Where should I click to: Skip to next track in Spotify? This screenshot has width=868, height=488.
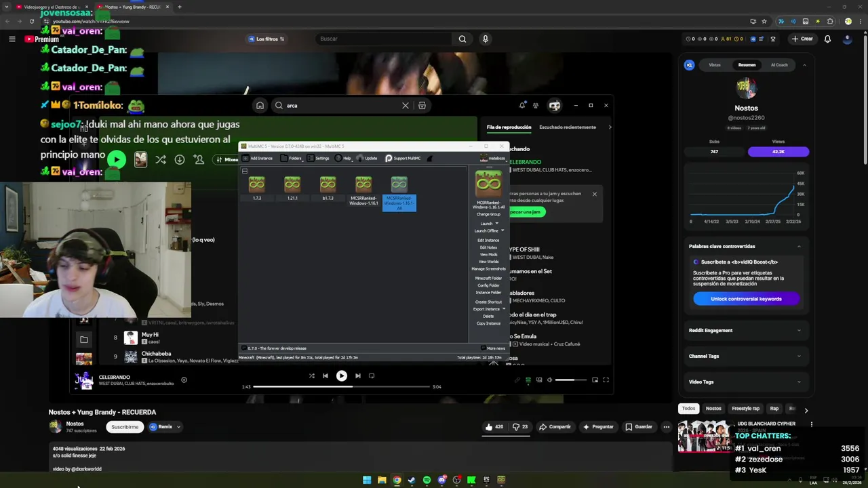tap(358, 375)
